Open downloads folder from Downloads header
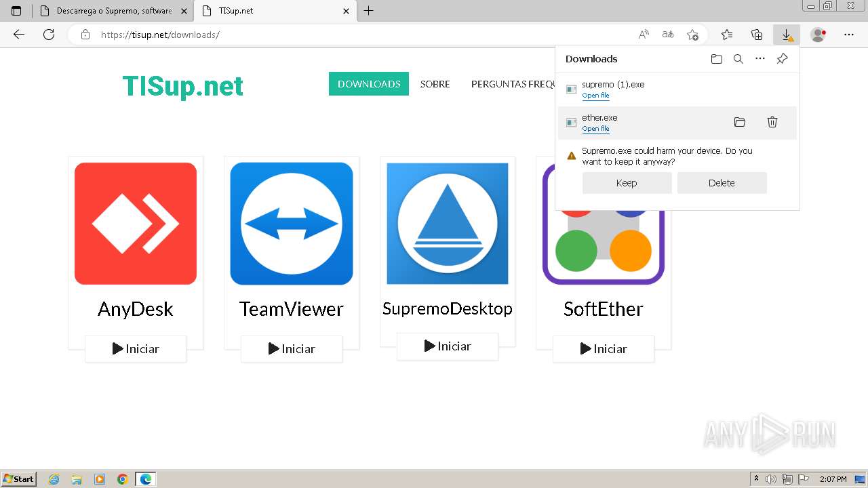868x488 pixels. coord(717,59)
